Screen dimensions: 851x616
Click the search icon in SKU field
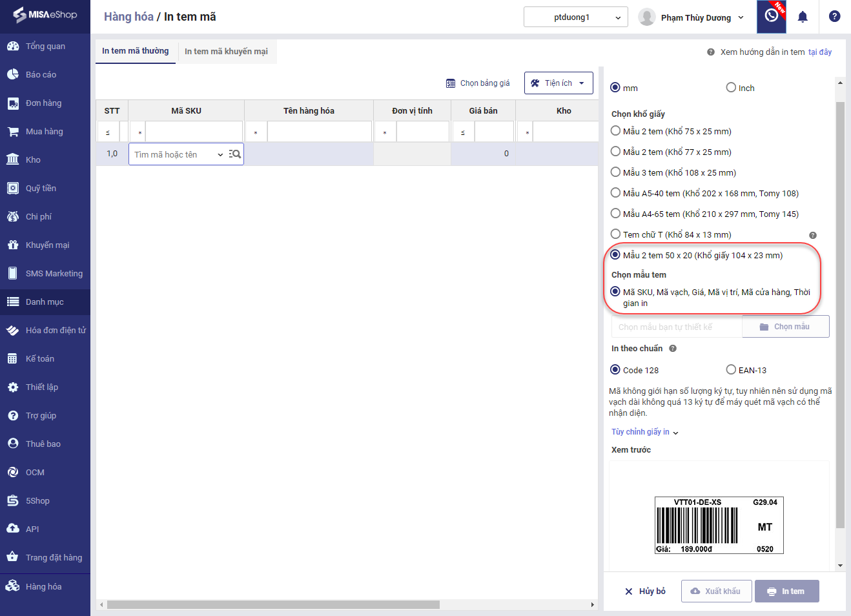[235, 154]
